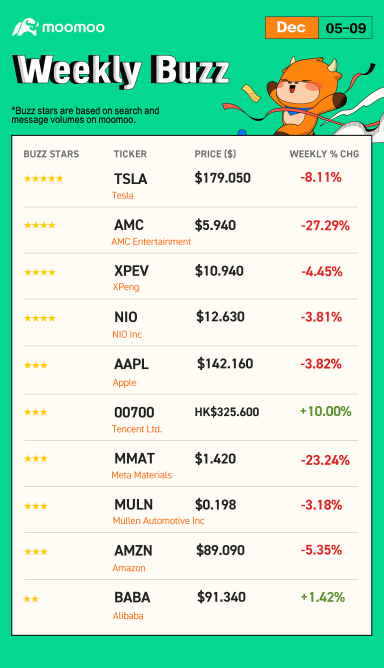Open the 00700 Tencent ticker

(x=134, y=412)
